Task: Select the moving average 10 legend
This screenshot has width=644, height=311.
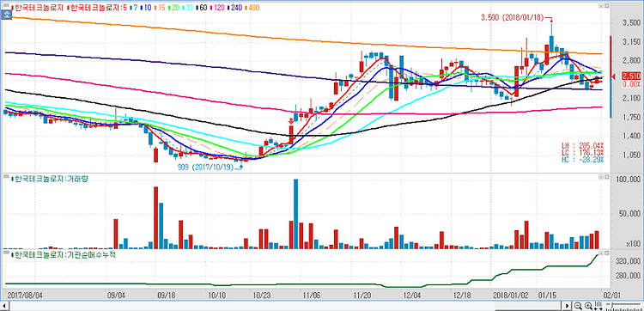Action: (146, 7)
